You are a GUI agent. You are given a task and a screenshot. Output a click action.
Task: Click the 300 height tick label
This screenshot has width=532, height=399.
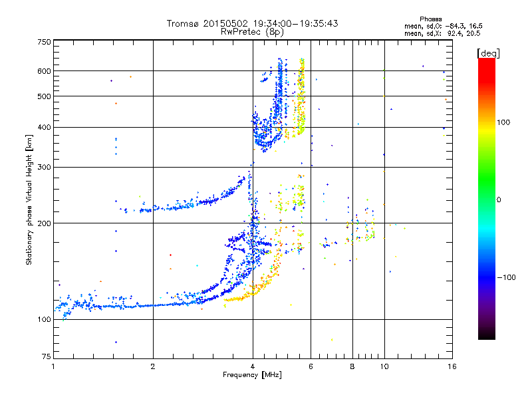click(45, 167)
